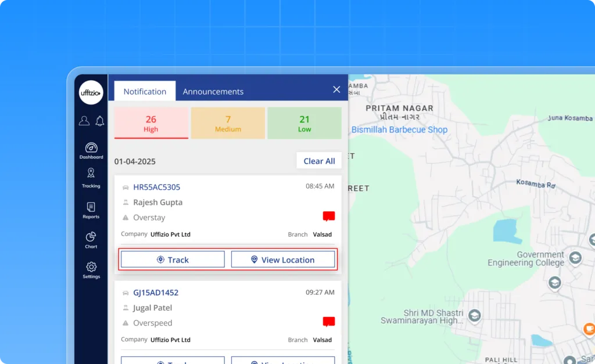Click red message icon on Overspeed alert
Image resolution: width=595 pixels, height=364 pixels.
(x=329, y=322)
